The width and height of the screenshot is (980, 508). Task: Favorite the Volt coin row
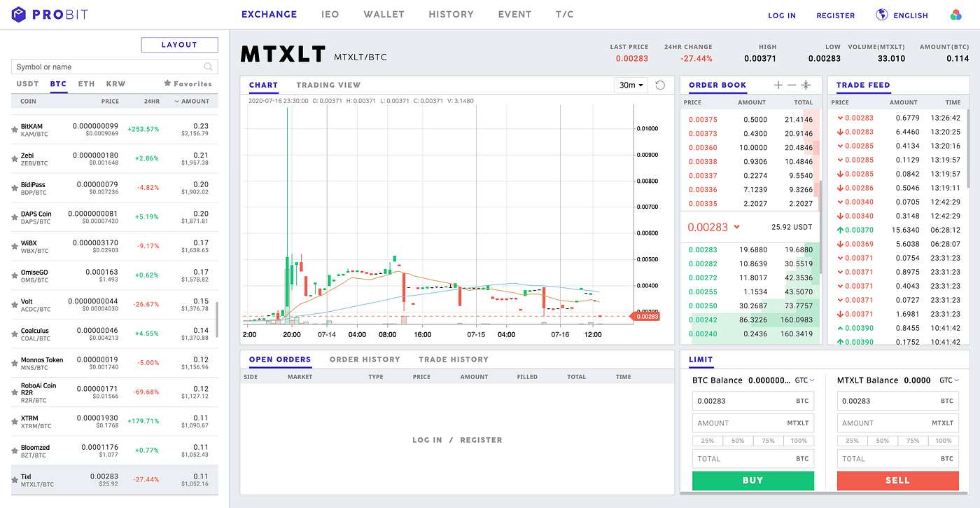(x=15, y=306)
